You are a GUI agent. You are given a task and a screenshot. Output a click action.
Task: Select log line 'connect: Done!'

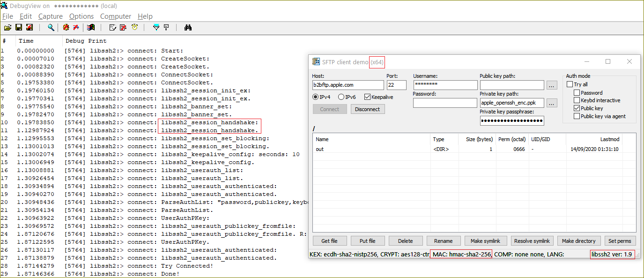click(153, 274)
